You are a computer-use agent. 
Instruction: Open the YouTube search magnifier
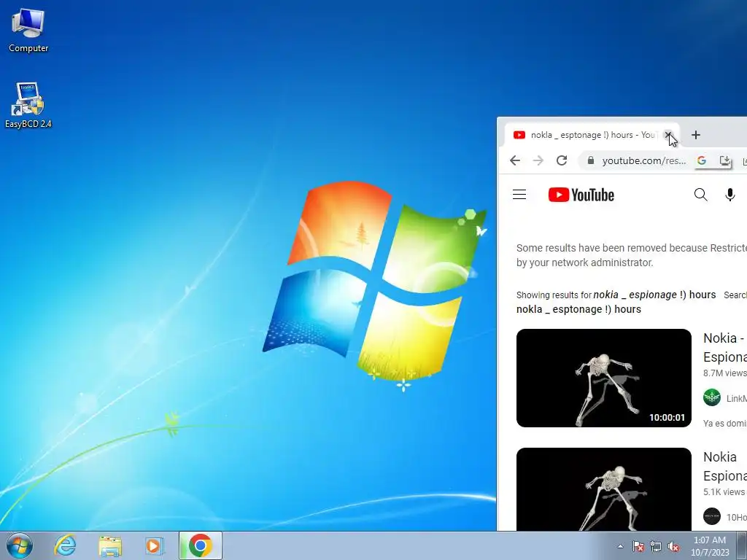point(700,195)
